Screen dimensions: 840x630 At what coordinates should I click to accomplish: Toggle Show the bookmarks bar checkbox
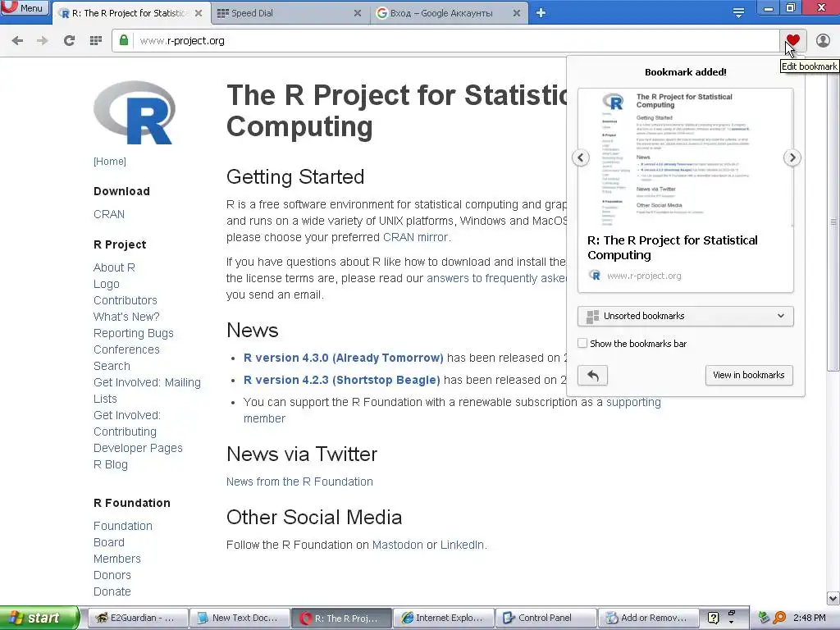tap(582, 344)
